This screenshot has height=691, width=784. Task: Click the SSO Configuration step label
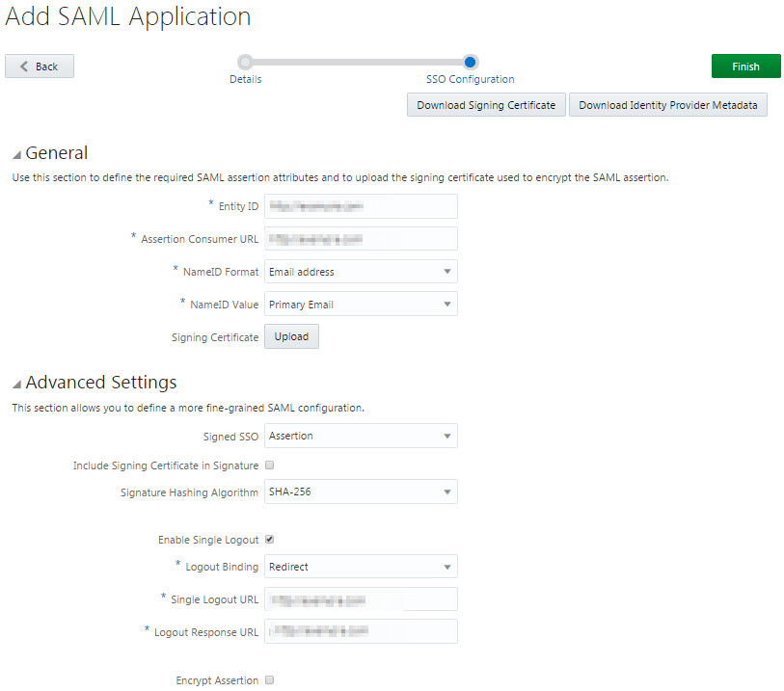(470, 79)
